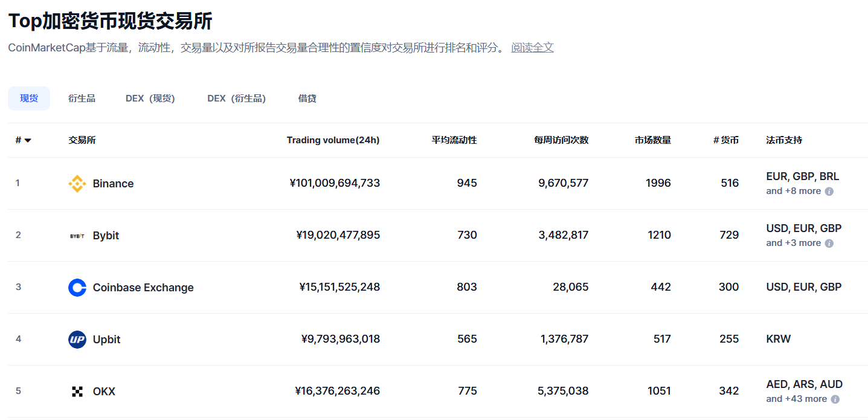868x420 pixels.
Task: Switch to the 衍生品 tab
Action: pyautogui.click(x=82, y=99)
